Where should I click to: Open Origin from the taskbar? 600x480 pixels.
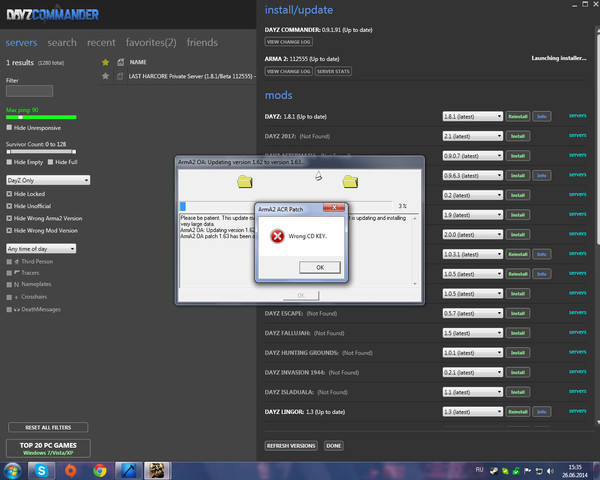click(x=70, y=470)
